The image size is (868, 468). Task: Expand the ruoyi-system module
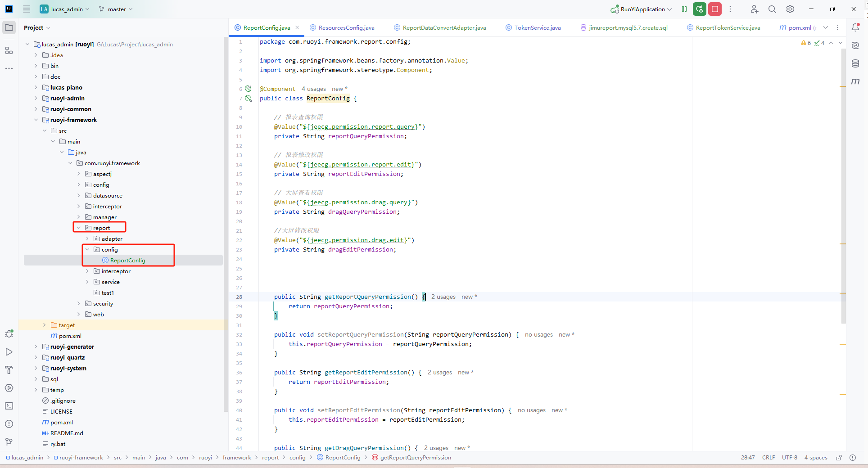36,368
